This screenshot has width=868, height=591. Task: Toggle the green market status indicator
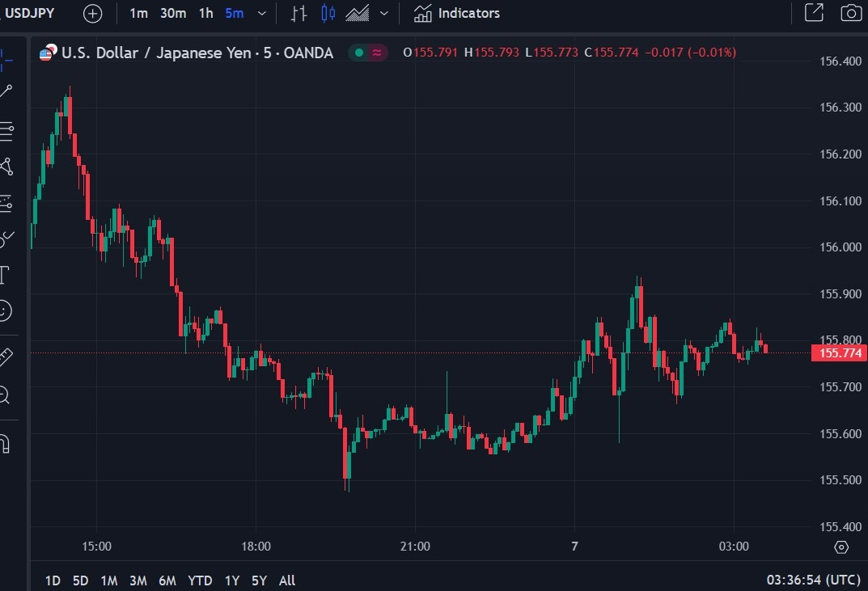tap(359, 53)
